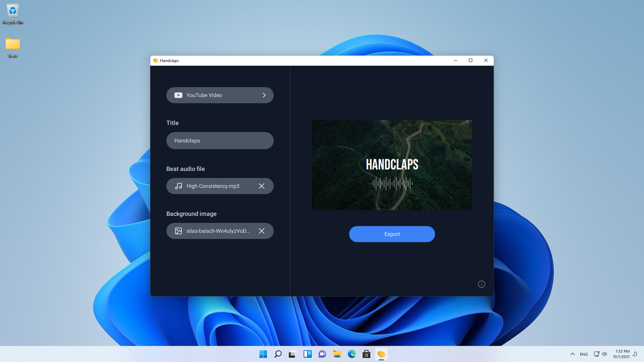Screen dimensions: 644x362
Task: Click Export to generate the video
Action: coord(392,234)
